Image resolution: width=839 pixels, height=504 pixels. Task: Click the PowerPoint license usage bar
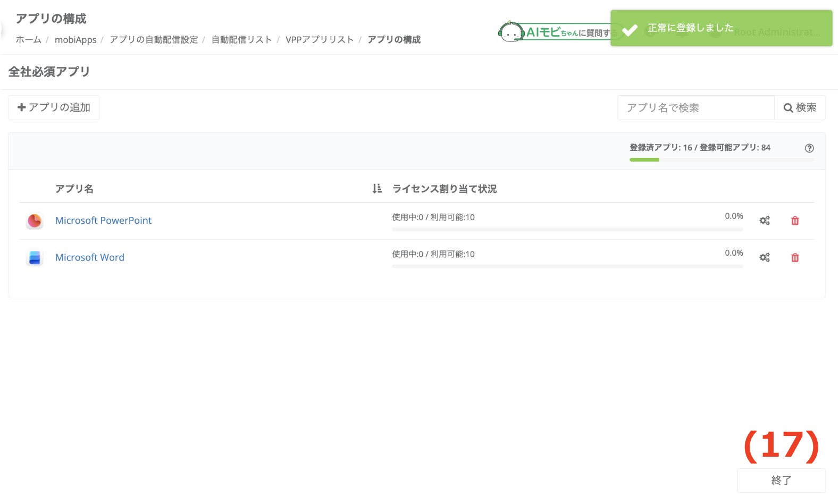(x=567, y=229)
